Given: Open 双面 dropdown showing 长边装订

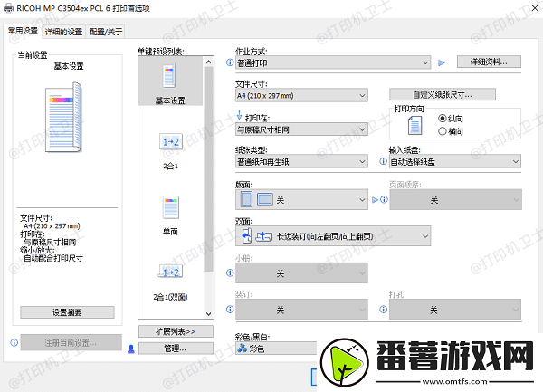Looking at the screenshot, I should 333,236.
